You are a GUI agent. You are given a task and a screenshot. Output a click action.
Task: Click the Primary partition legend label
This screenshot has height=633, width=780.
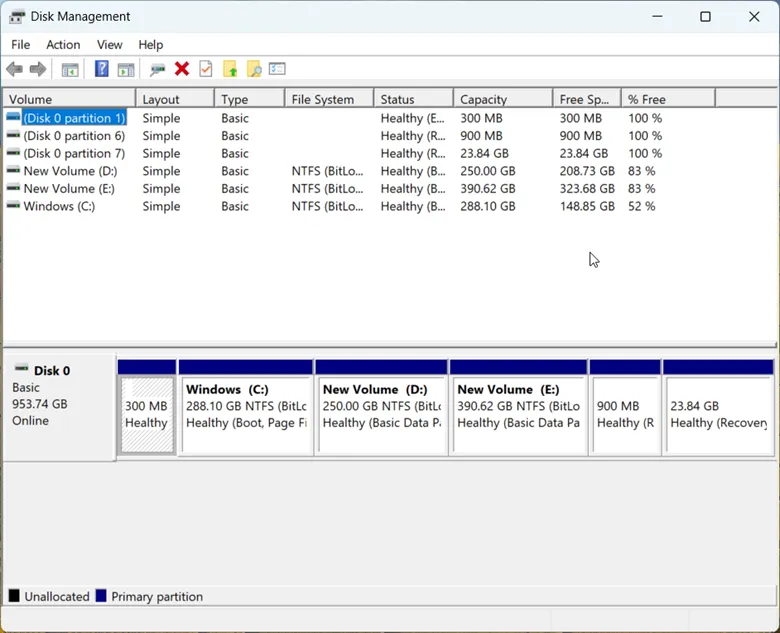click(x=157, y=596)
